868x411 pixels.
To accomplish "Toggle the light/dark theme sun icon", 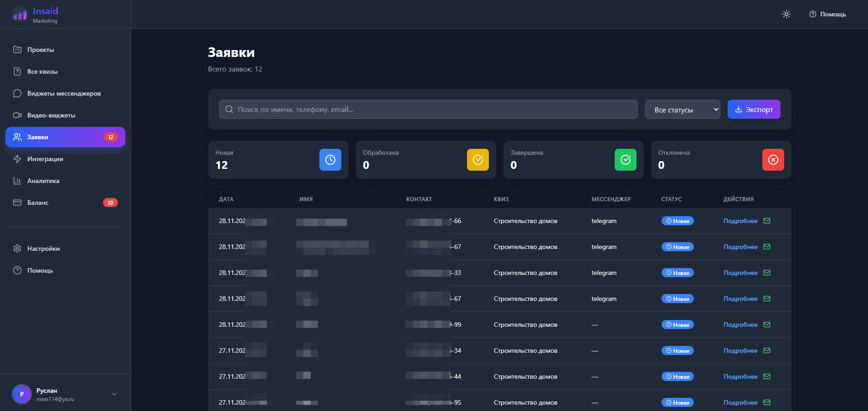I will (786, 14).
